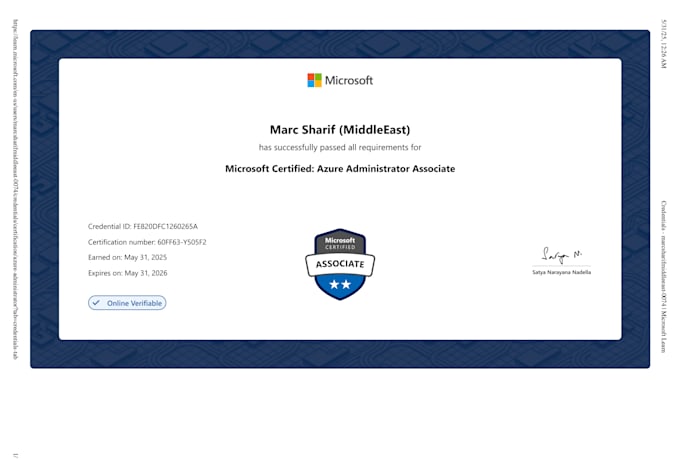This screenshot has width=680, height=459.
Task: Click the Earned on May 31, 2025 text
Action: [128, 257]
